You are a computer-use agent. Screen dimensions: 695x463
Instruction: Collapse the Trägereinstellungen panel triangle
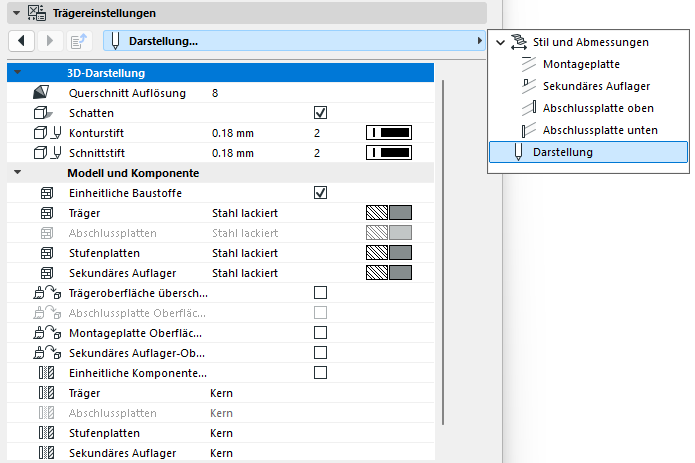point(16,13)
